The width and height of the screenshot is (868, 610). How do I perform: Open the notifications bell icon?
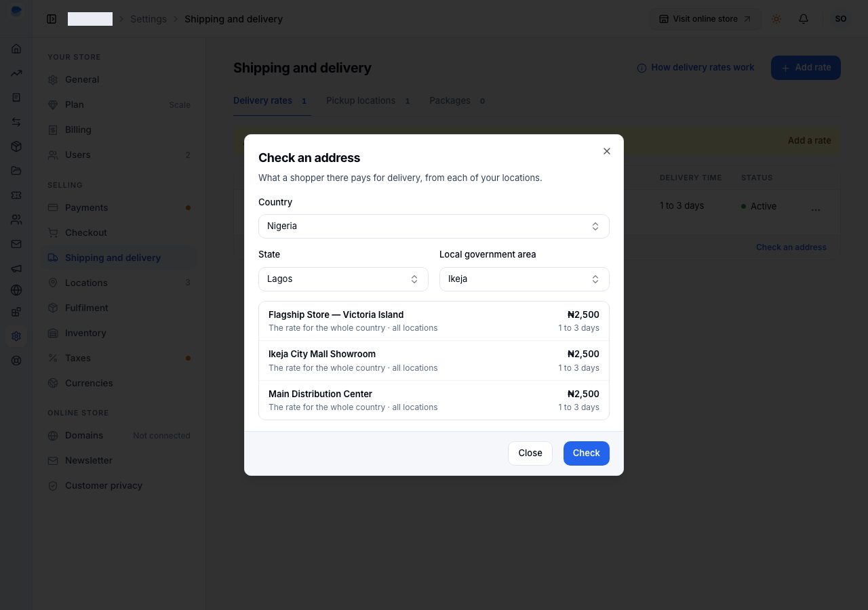click(804, 19)
